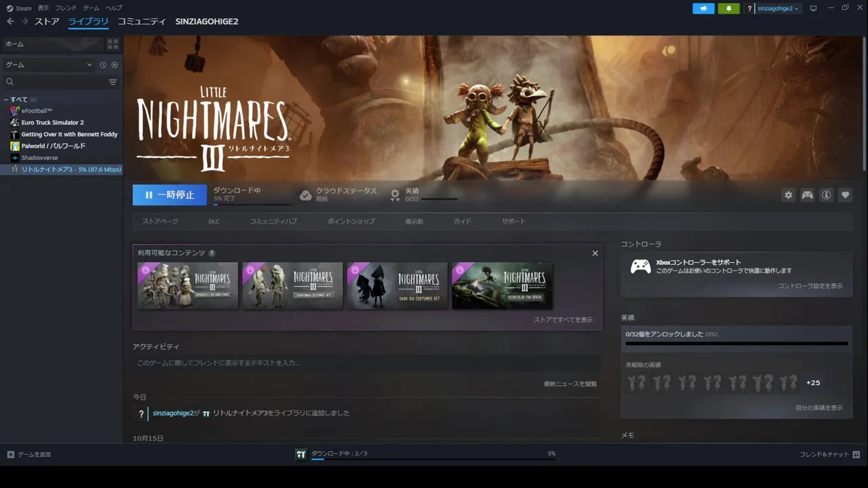Click 自分の実績を表示 link
Screen dimensions: 868x488
tap(819, 408)
